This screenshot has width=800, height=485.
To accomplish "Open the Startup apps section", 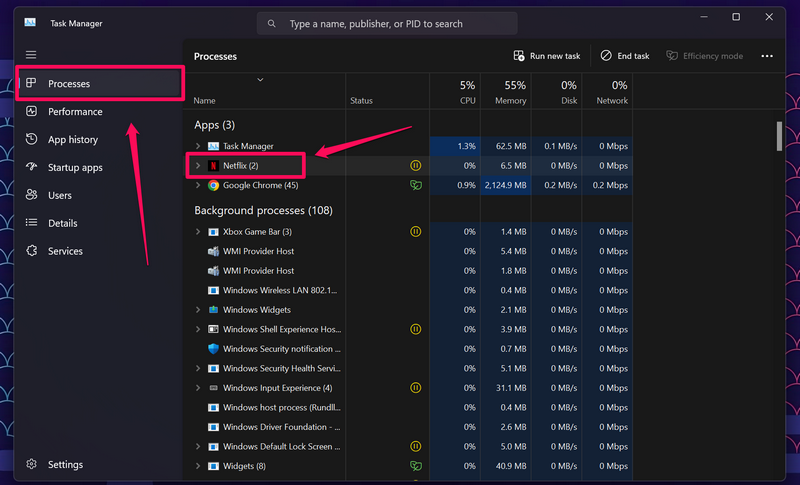I will click(x=75, y=168).
